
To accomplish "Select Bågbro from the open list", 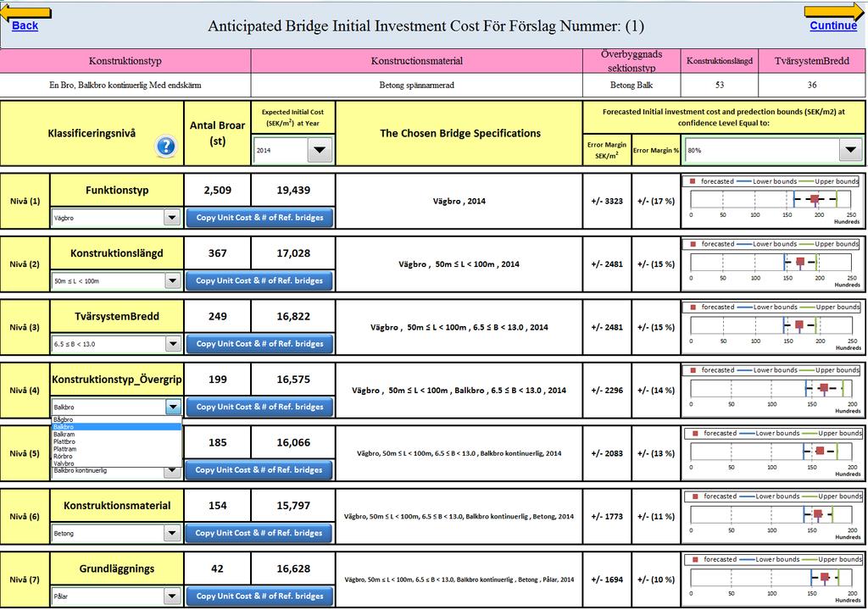I will click(116, 419).
